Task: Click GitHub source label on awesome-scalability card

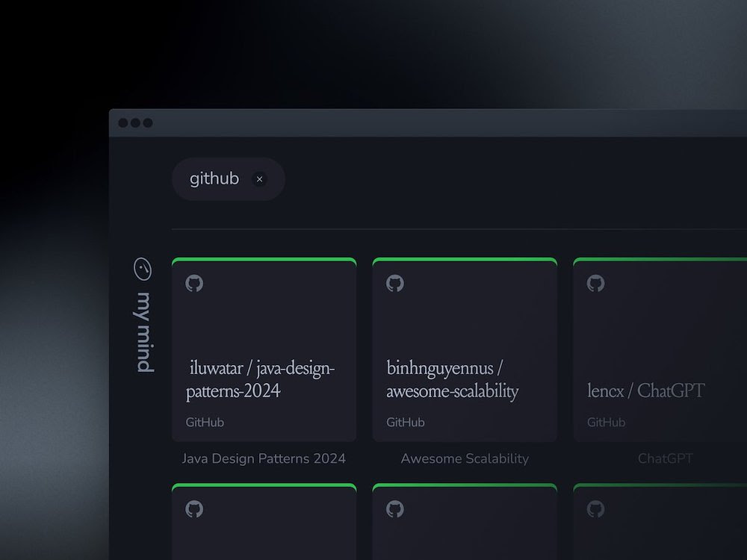Action: pos(405,423)
